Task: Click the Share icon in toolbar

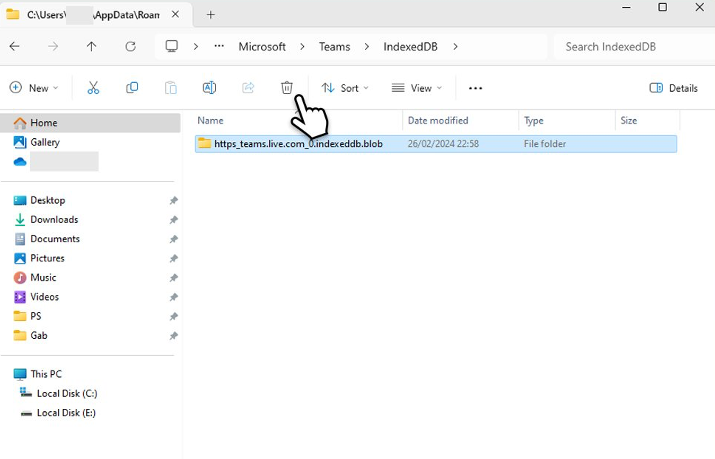Action: [248, 88]
